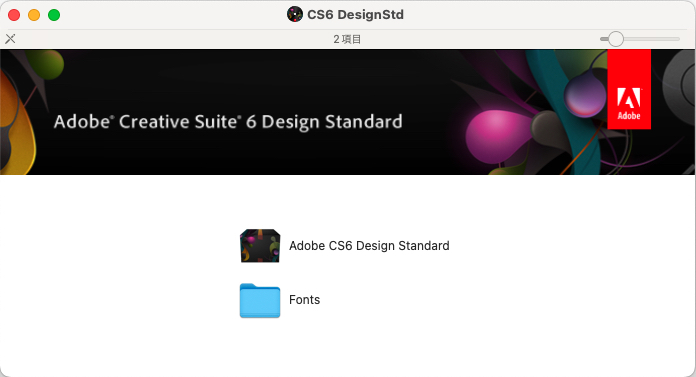The image size is (696, 377).
Task: Click the crossed-tools icon in the toolbar
Action: [10, 39]
